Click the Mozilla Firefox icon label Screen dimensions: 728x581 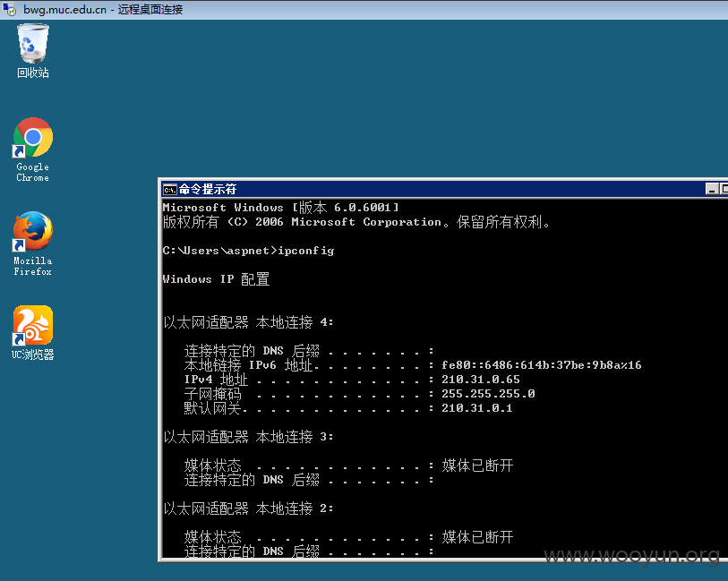coord(32,266)
